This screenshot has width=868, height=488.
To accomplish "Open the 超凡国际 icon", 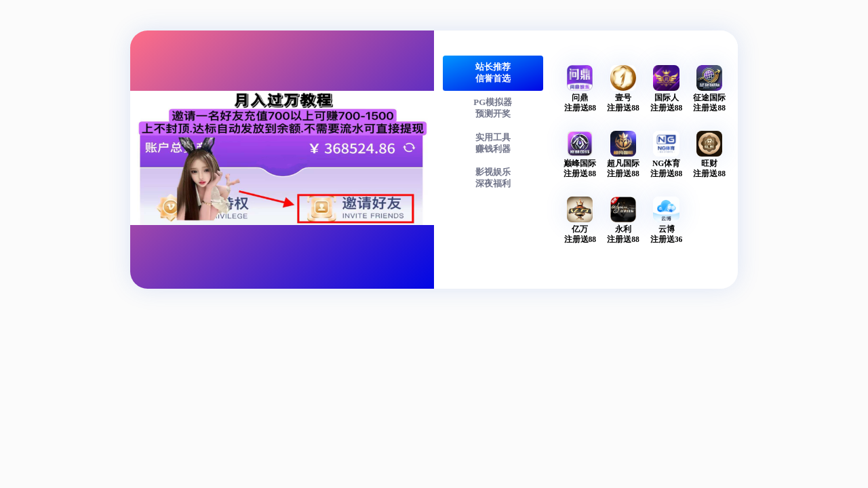I will pos(623,144).
